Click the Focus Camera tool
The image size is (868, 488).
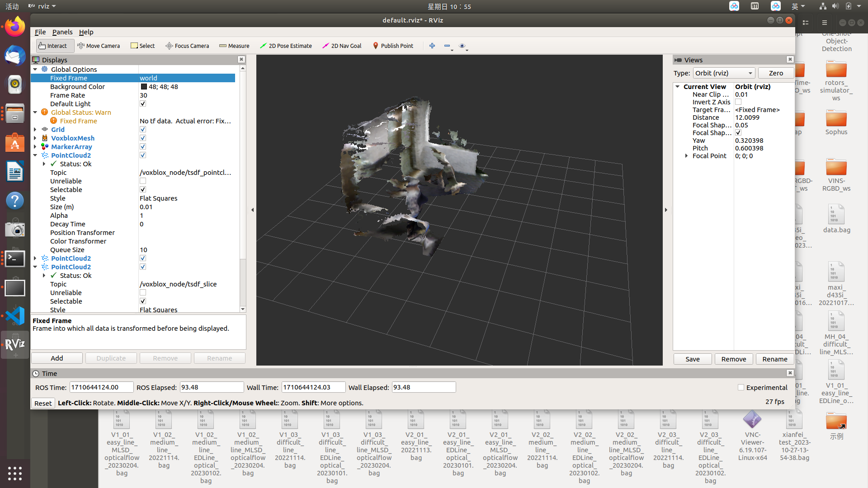click(x=187, y=46)
